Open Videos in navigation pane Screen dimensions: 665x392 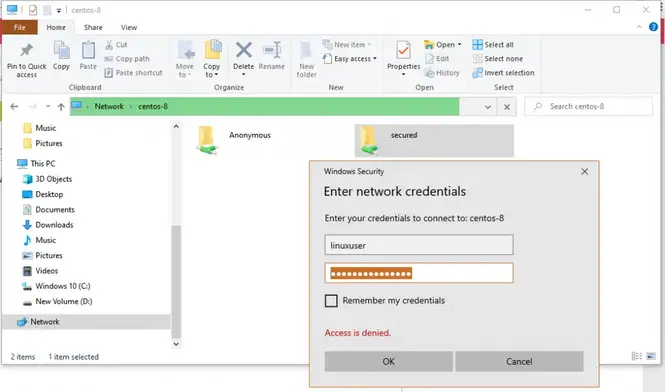[40, 271]
